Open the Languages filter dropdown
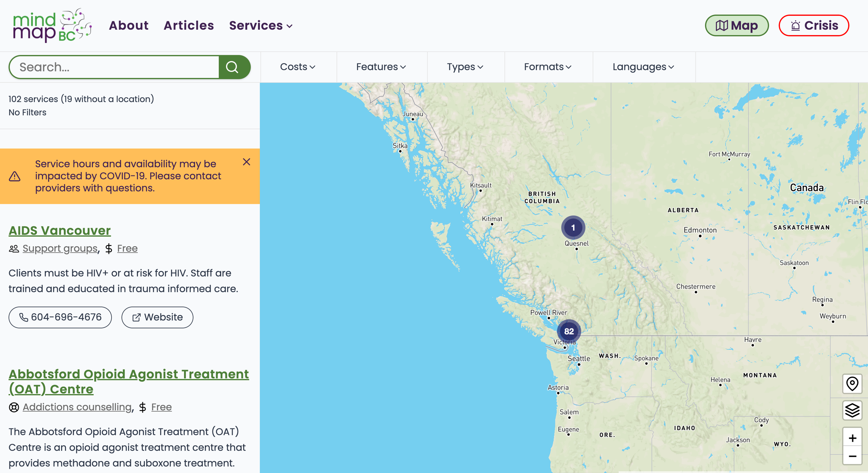 point(643,67)
